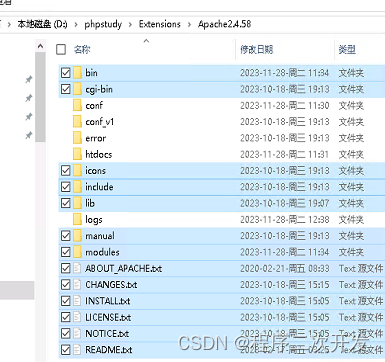Click the CHANGES.txt type Text 源文件
Viewport: 385px width, 362px height.
pyautogui.click(x=361, y=285)
